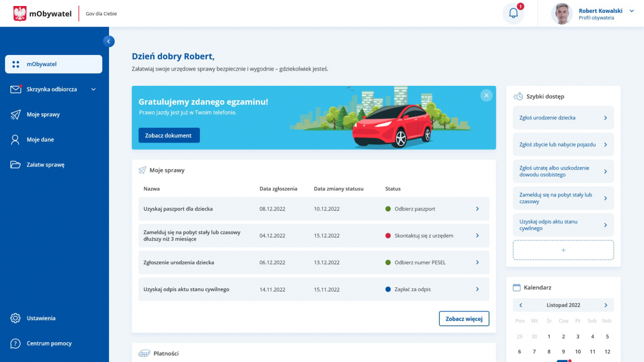Click the Moje dane person icon
Viewport: 644px width, 362px height.
click(x=15, y=140)
